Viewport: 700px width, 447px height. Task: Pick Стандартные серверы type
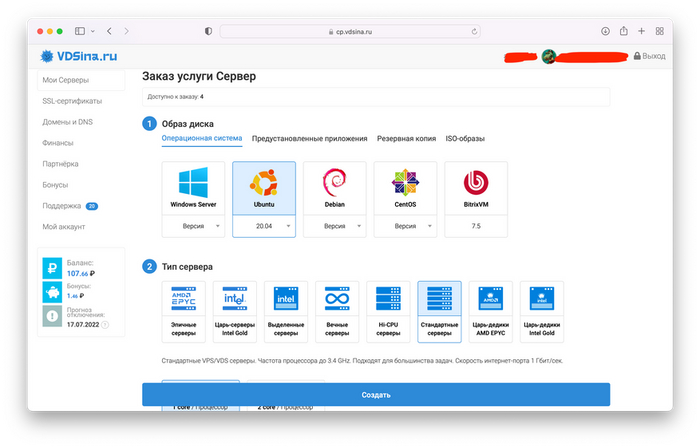point(439,312)
